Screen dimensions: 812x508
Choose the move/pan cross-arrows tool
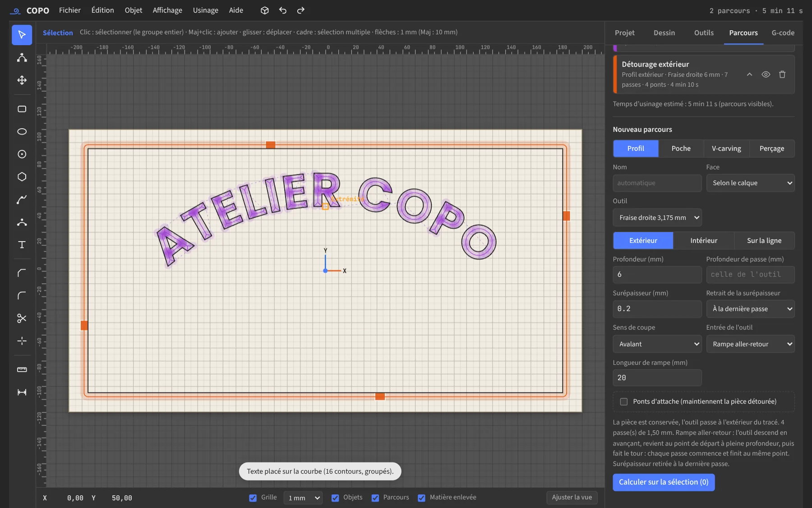(22, 80)
